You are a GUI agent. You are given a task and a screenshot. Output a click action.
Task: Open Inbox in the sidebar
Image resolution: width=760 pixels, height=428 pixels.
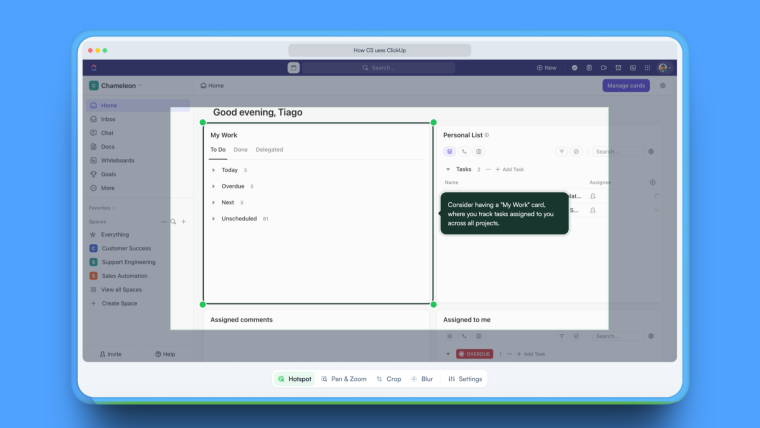tap(108, 119)
